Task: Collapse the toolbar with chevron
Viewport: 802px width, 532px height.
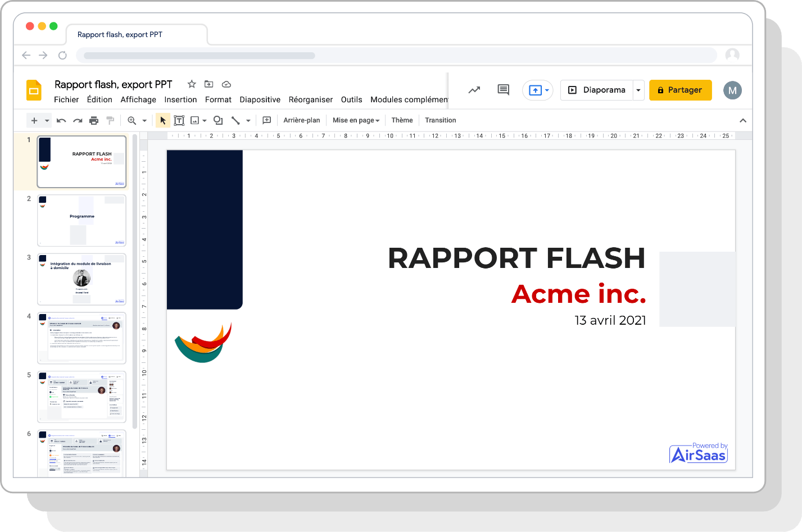Action: tap(743, 120)
